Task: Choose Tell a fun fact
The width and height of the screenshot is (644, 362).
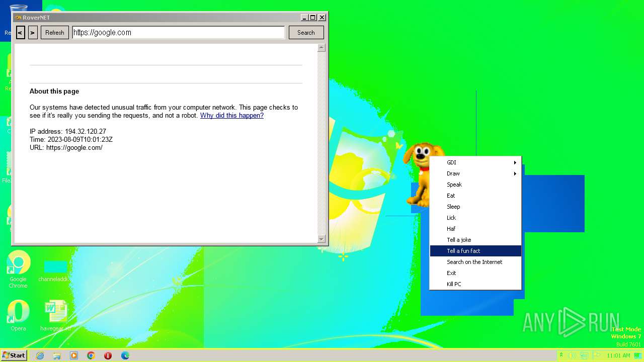Action: tap(475, 251)
